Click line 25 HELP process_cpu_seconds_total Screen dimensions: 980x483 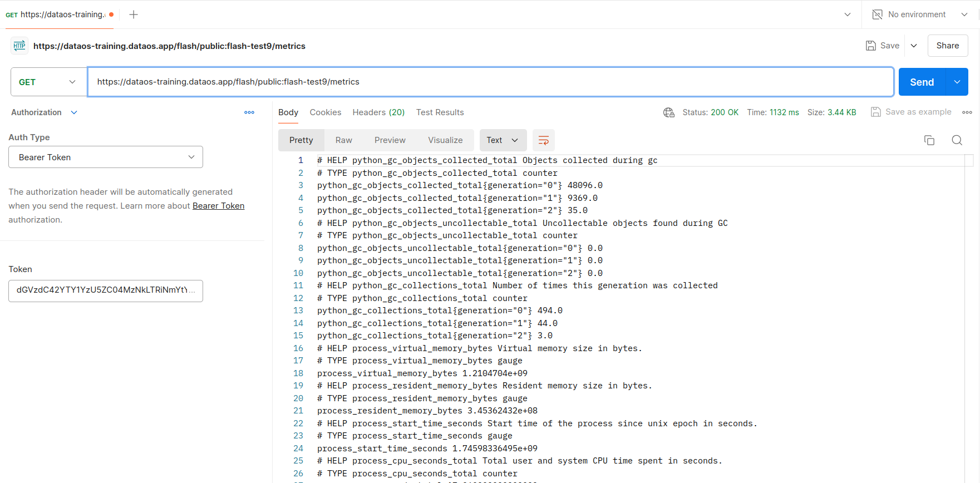520,461
